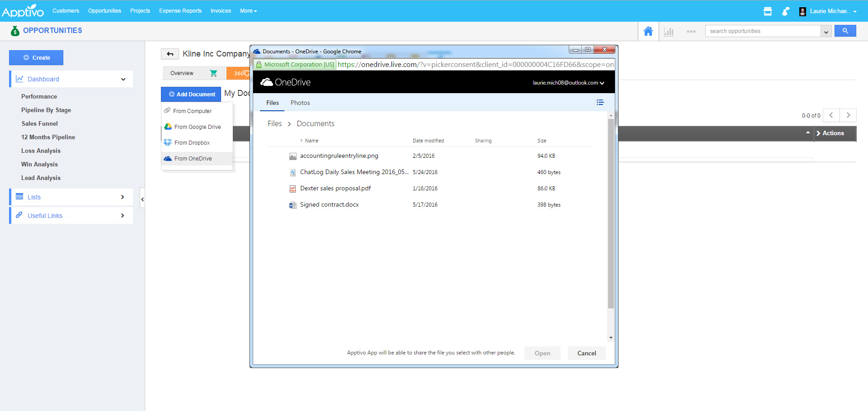The height and width of the screenshot is (411, 868).
Task: Open the search opportunities dropdown arrow
Action: pyautogui.click(x=826, y=31)
